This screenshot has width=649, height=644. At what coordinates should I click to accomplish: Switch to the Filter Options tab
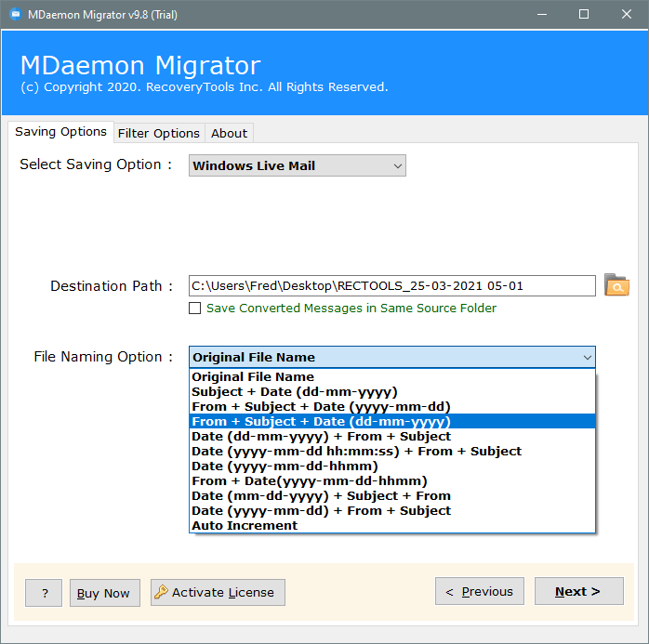pos(159,133)
